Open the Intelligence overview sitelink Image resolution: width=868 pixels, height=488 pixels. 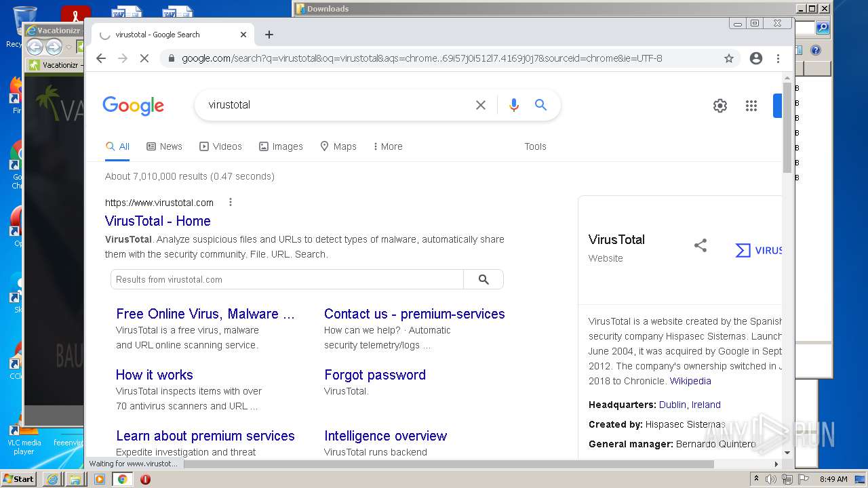386,436
